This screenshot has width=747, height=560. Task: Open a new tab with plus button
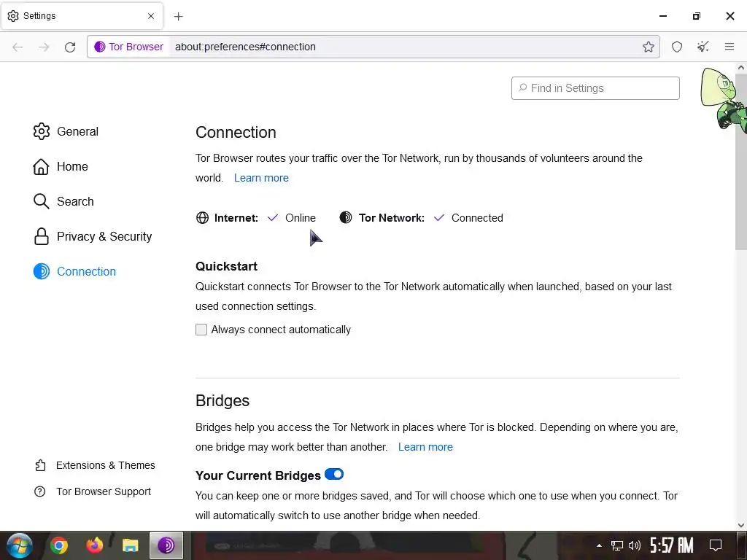click(x=178, y=17)
